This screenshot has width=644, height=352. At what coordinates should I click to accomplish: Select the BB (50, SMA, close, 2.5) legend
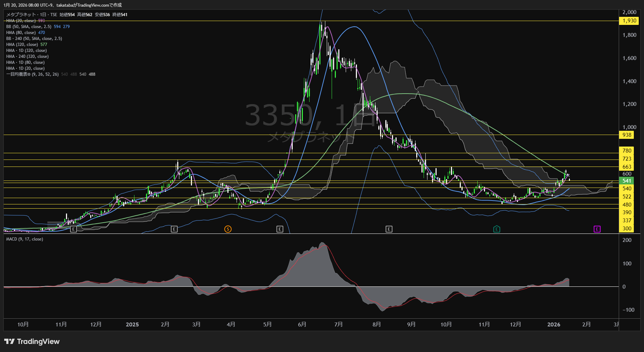[29, 27]
